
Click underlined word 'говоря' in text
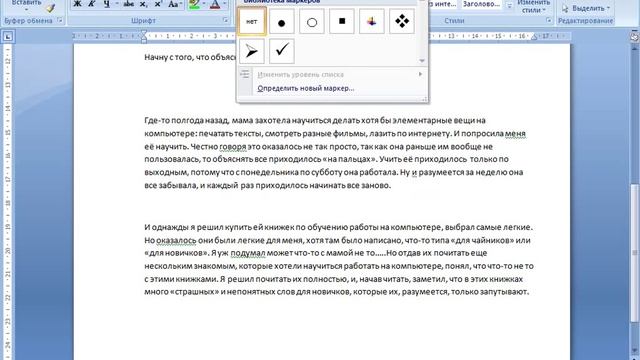[x=233, y=147]
